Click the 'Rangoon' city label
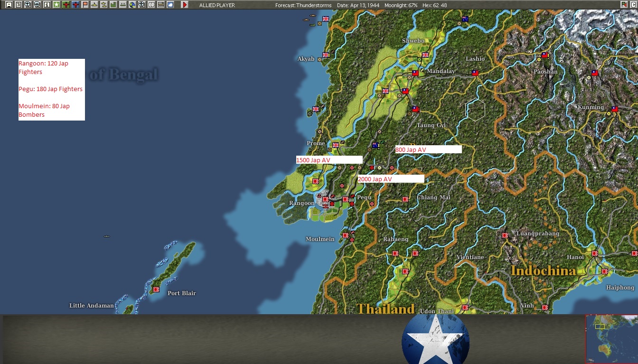This screenshot has width=638, height=364. click(x=302, y=203)
